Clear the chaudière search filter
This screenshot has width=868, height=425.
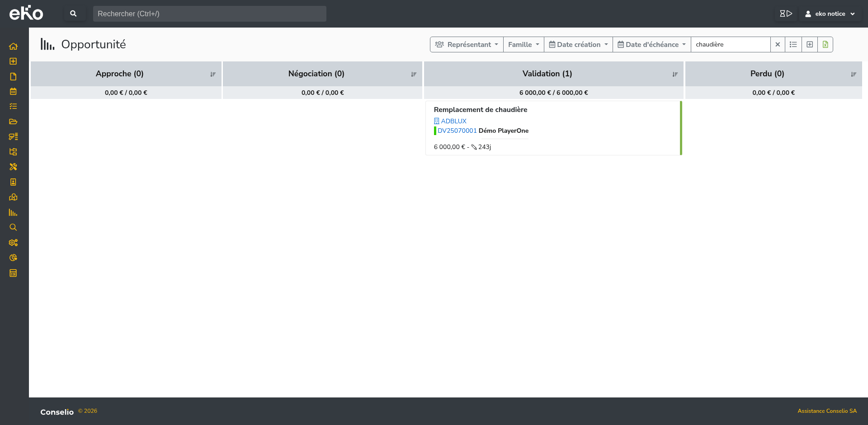pos(778,44)
